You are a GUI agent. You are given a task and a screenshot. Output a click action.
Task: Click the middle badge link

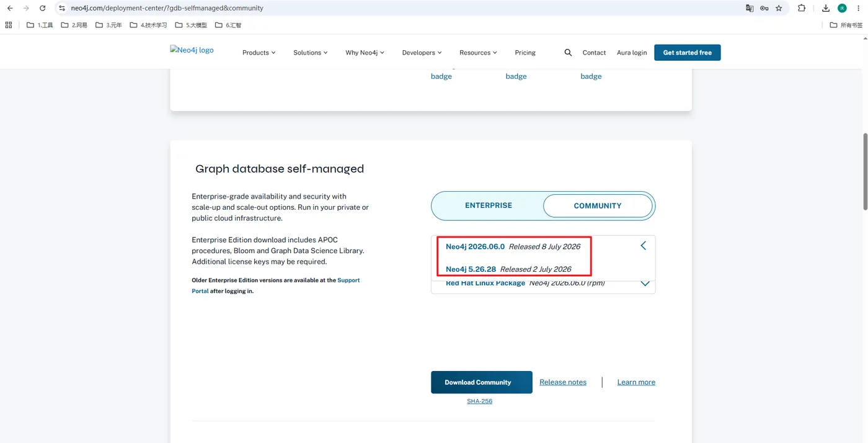(x=516, y=76)
